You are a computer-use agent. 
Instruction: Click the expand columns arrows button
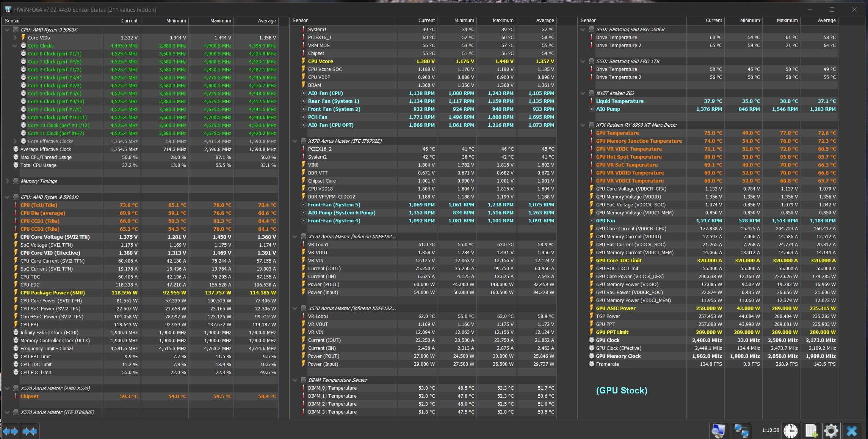(x=11, y=431)
